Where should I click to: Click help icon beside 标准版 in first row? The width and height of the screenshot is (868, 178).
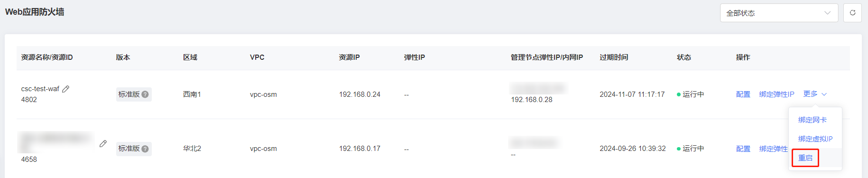pos(145,94)
